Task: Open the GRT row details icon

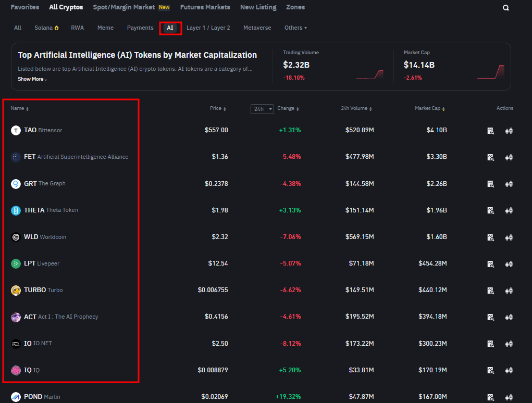Action: (491, 184)
